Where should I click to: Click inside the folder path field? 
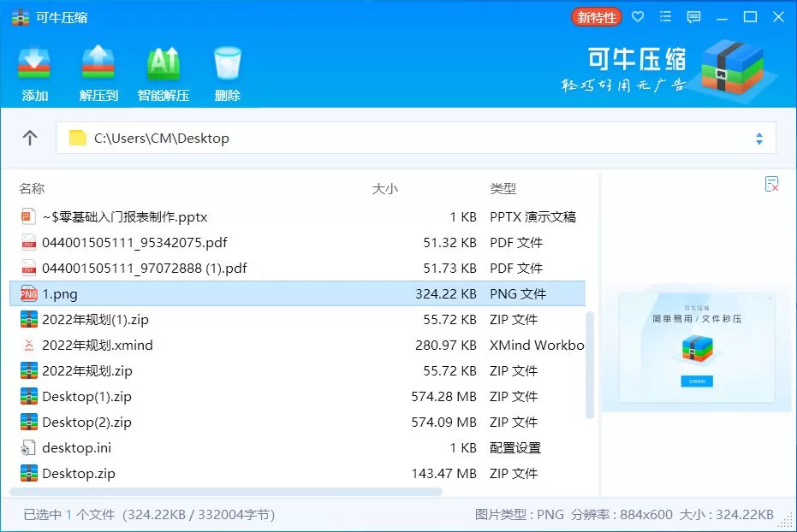coord(257,138)
